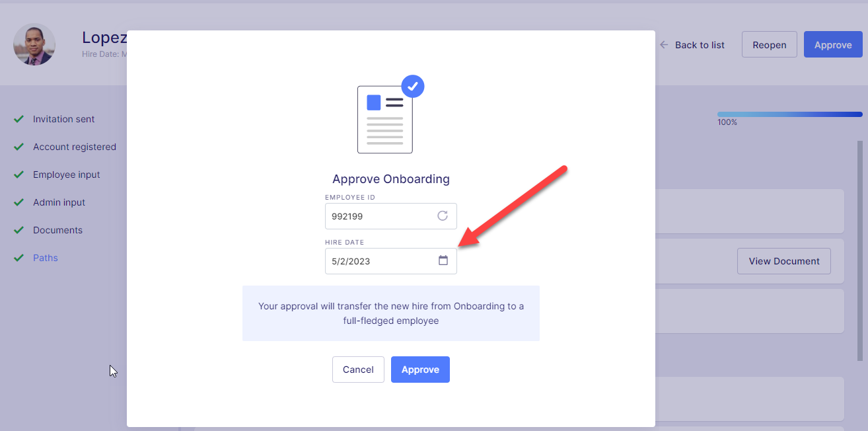Viewport: 868px width, 431px height.
Task: Click the Reopen button in header
Action: 769,45
